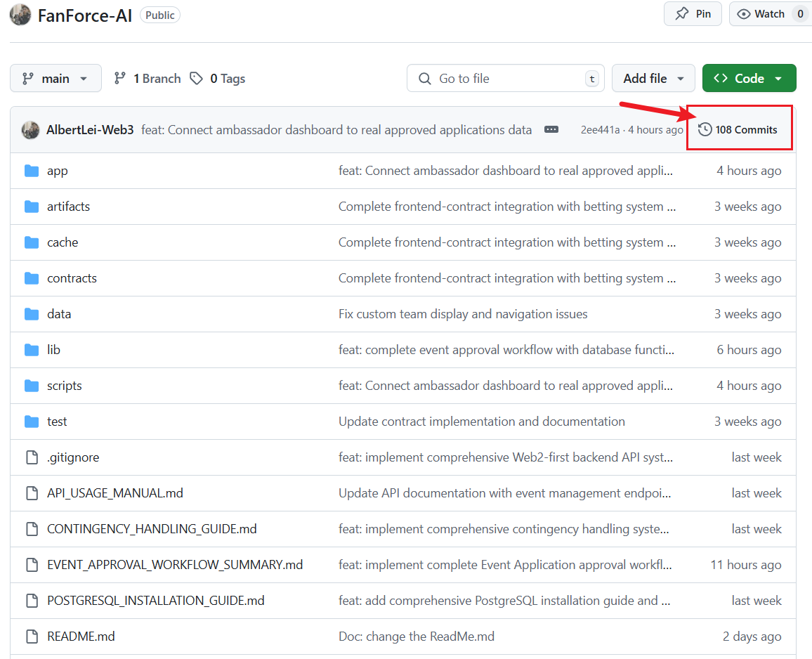Open the data folder
812x659 pixels.
click(59, 314)
